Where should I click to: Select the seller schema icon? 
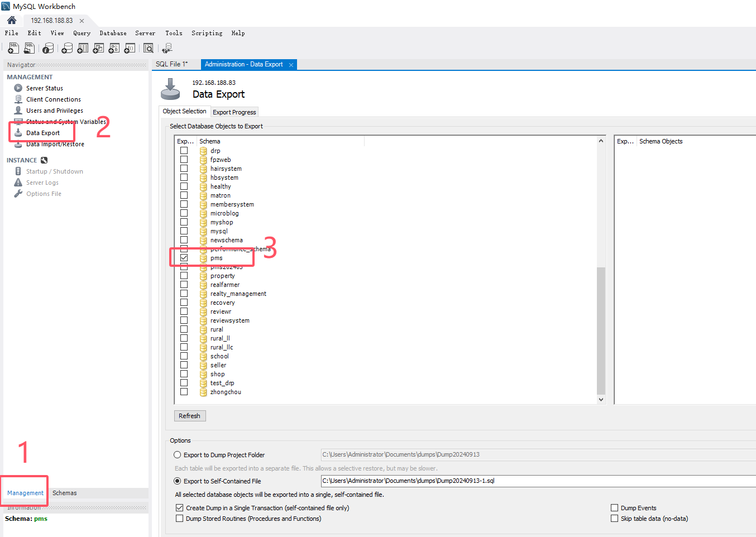(x=203, y=365)
